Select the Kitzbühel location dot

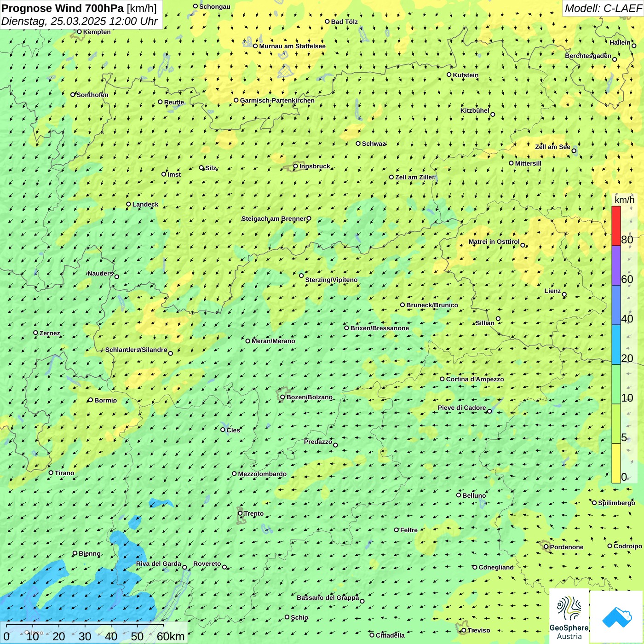pos(493,115)
